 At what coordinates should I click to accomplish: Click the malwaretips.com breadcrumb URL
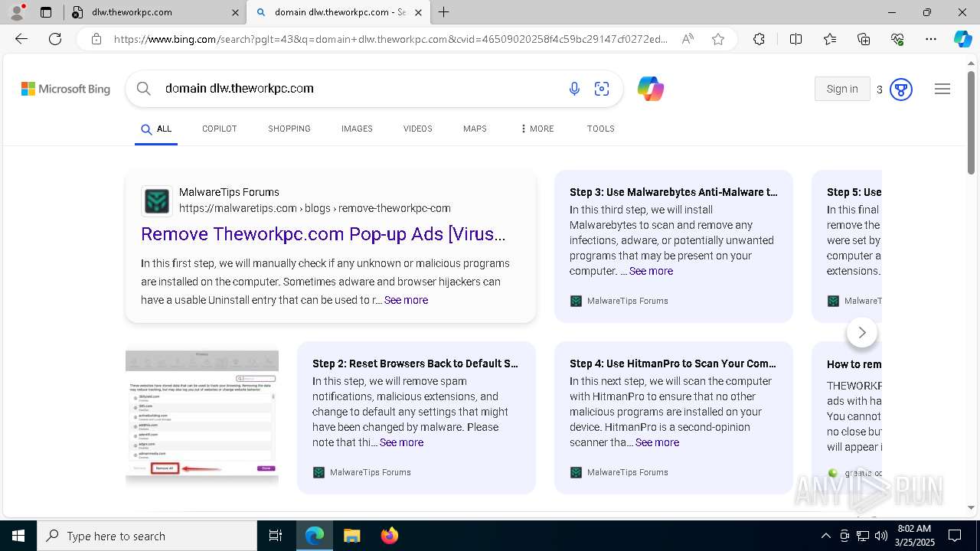315,208
